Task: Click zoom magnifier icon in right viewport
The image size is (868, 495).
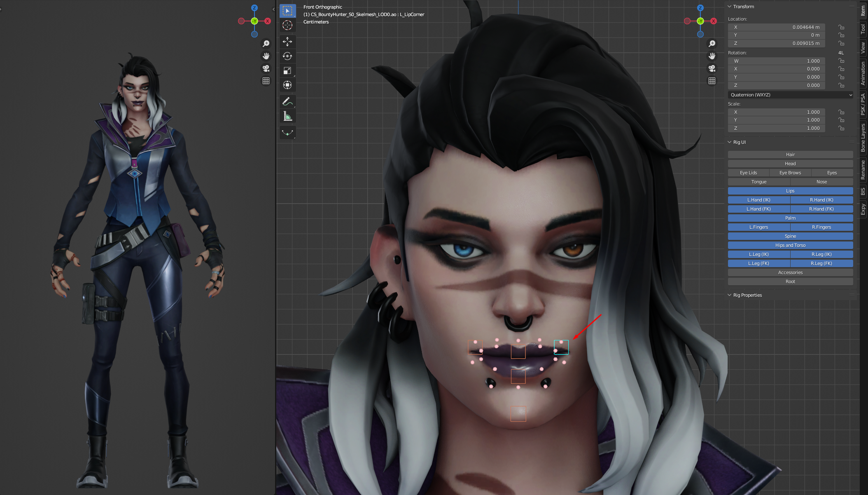Action: coord(712,44)
